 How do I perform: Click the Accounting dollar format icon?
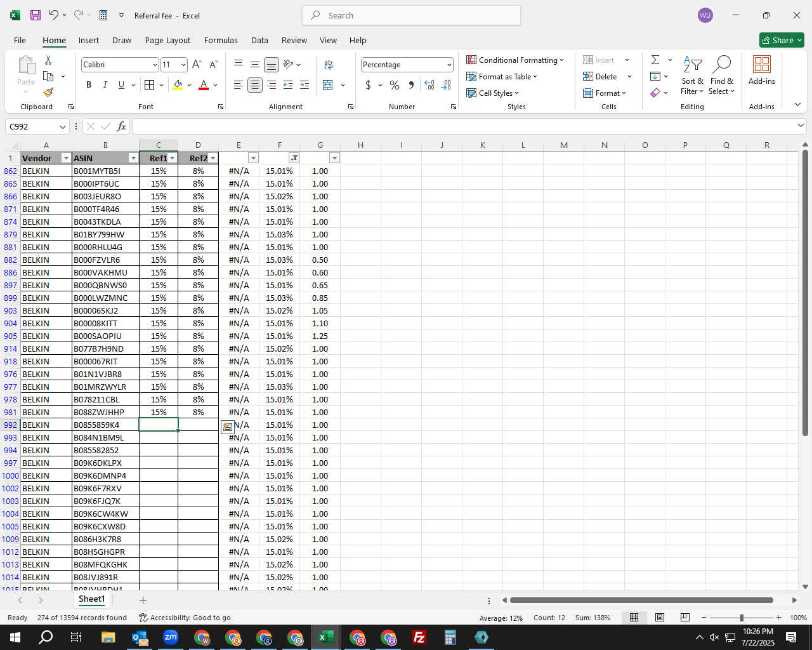(368, 85)
